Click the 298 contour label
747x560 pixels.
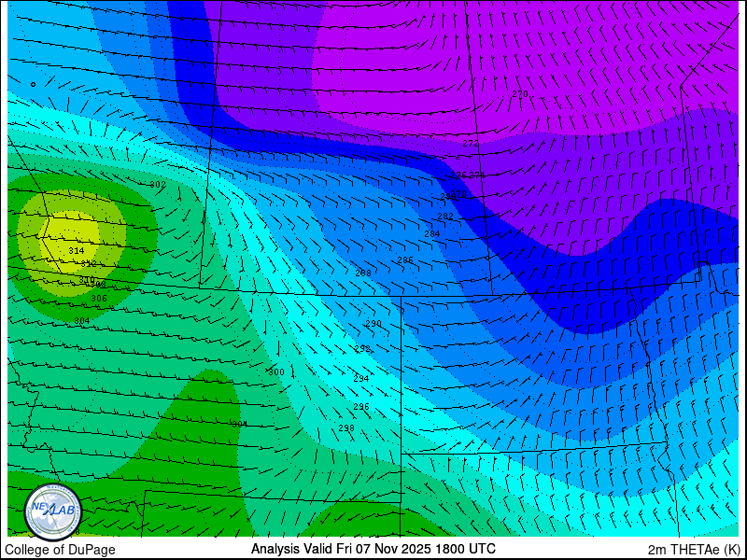(x=346, y=428)
